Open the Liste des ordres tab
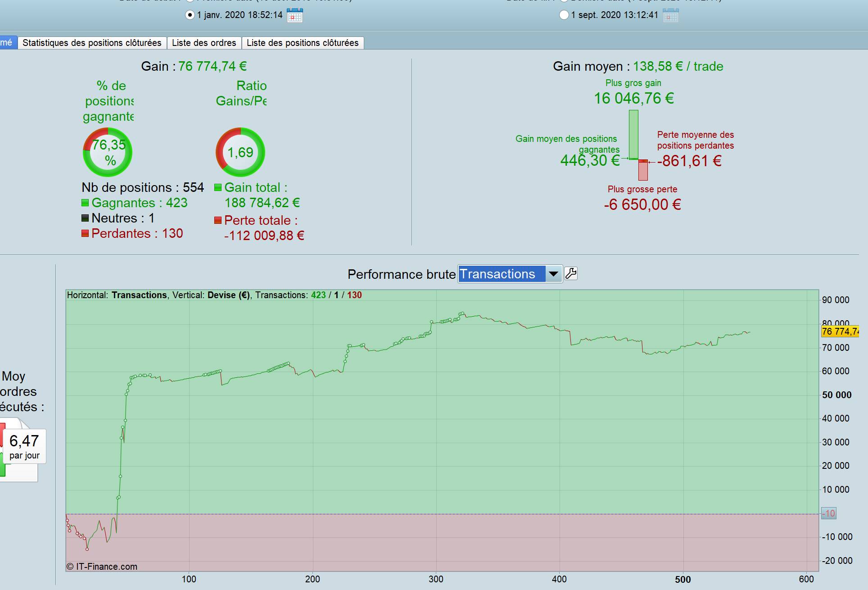Image resolution: width=868 pixels, height=590 pixels. click(x=204, y=43)
